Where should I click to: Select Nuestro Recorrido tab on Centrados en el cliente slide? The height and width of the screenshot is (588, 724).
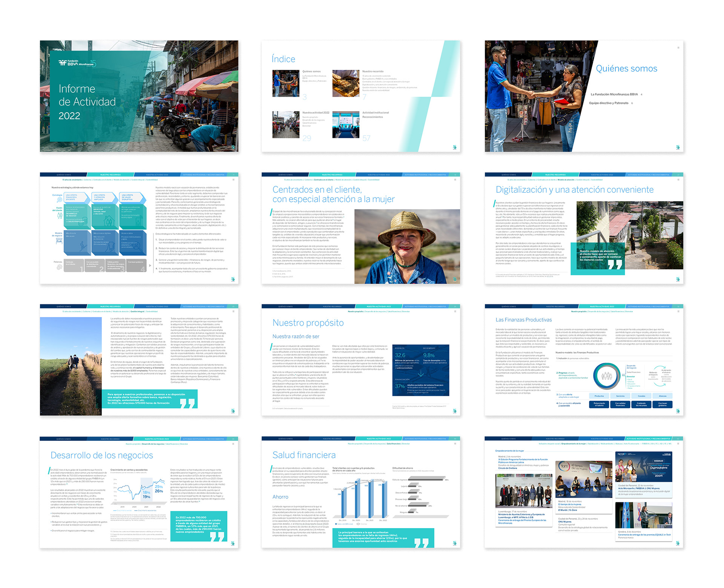[333, 175]
